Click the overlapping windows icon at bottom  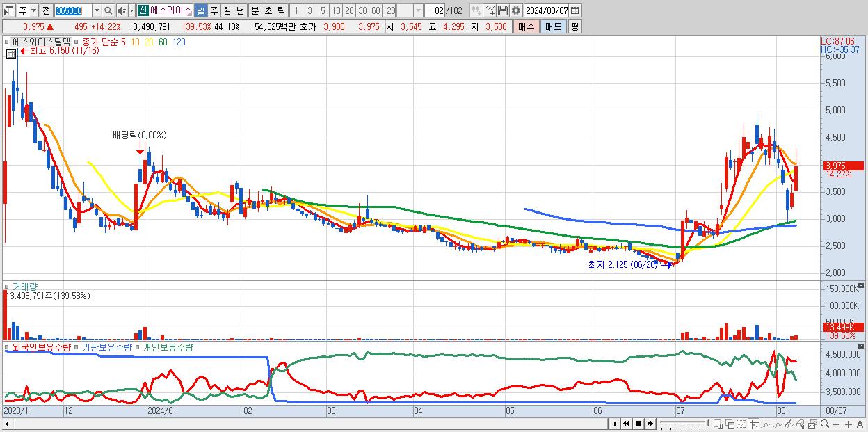(x=730, y=424)
